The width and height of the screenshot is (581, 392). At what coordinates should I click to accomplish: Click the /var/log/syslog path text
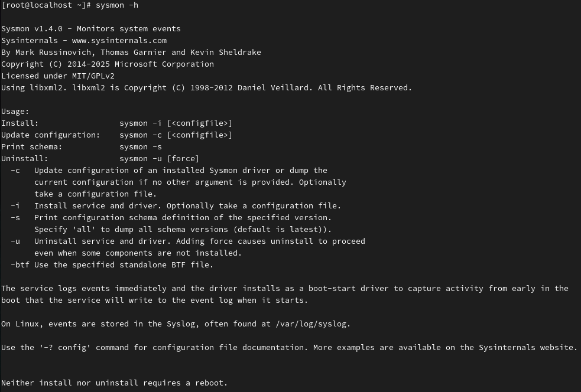coord(311,324)
